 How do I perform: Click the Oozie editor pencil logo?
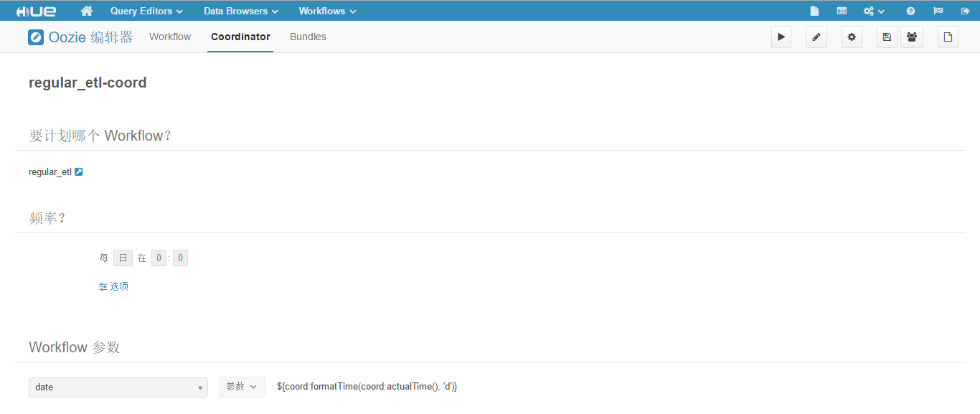36,37
